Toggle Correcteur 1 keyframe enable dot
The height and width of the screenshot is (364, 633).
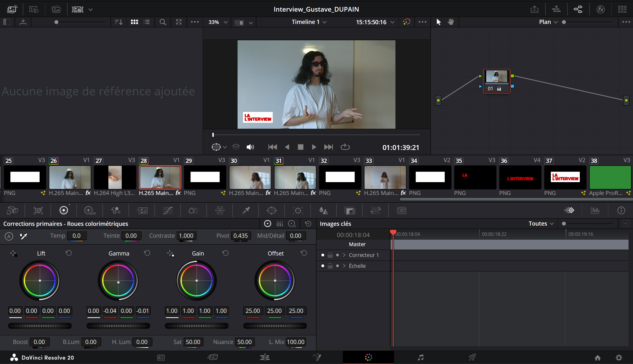[323, 255]
